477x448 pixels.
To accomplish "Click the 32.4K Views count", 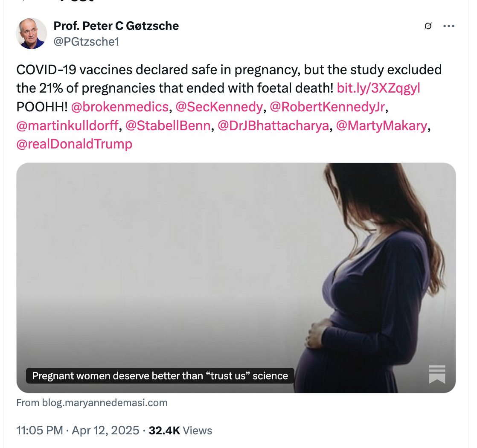I will pos(180,430).
